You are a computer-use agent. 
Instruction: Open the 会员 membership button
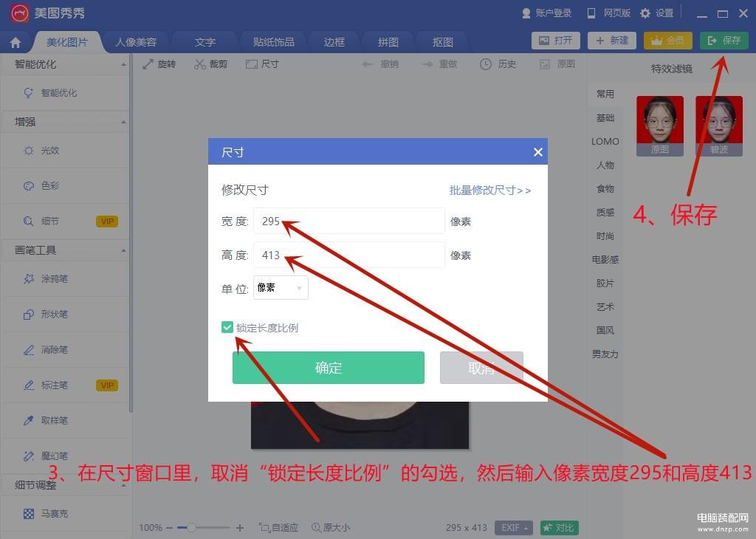click(667, 41)
